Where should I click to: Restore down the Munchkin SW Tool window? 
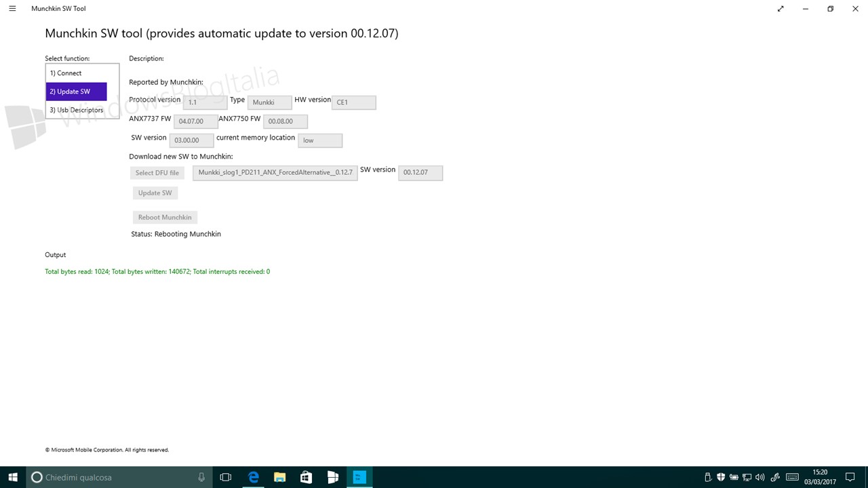tap(830, 9)
